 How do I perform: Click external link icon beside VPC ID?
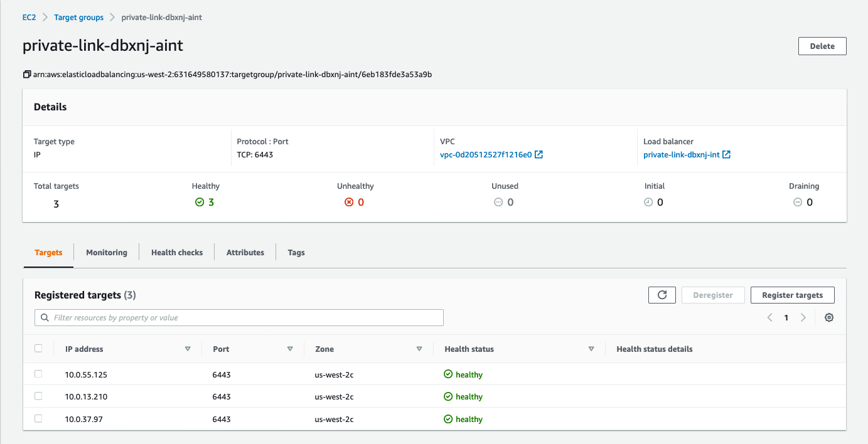(538, 155)
